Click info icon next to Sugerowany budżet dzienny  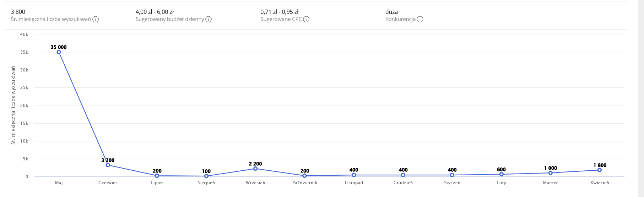pos(209,19)
